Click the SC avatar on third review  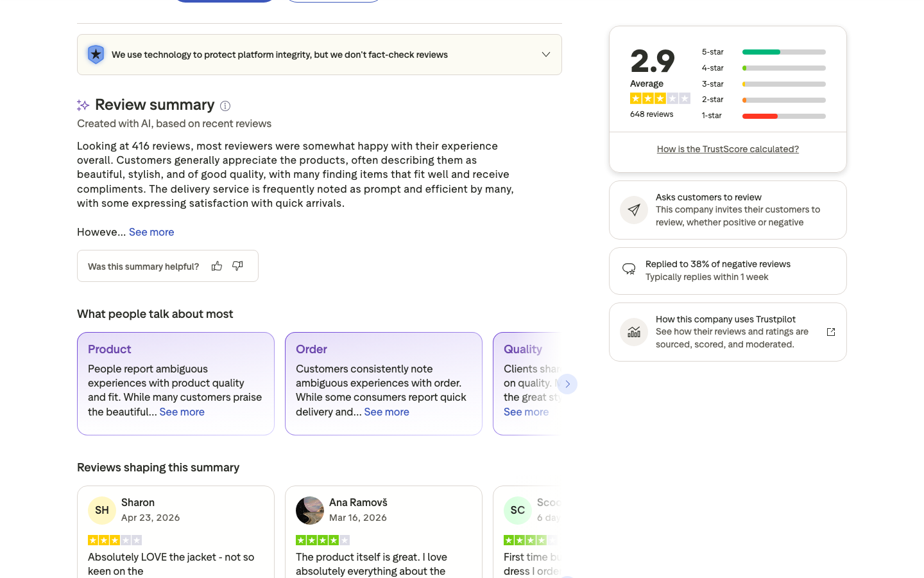pos(518,511)
